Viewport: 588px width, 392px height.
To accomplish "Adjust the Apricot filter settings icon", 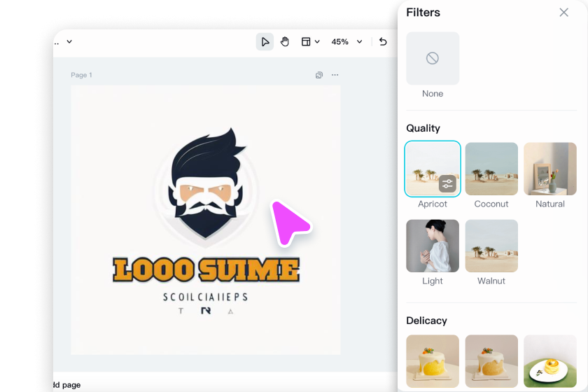I will pos(447,184).
